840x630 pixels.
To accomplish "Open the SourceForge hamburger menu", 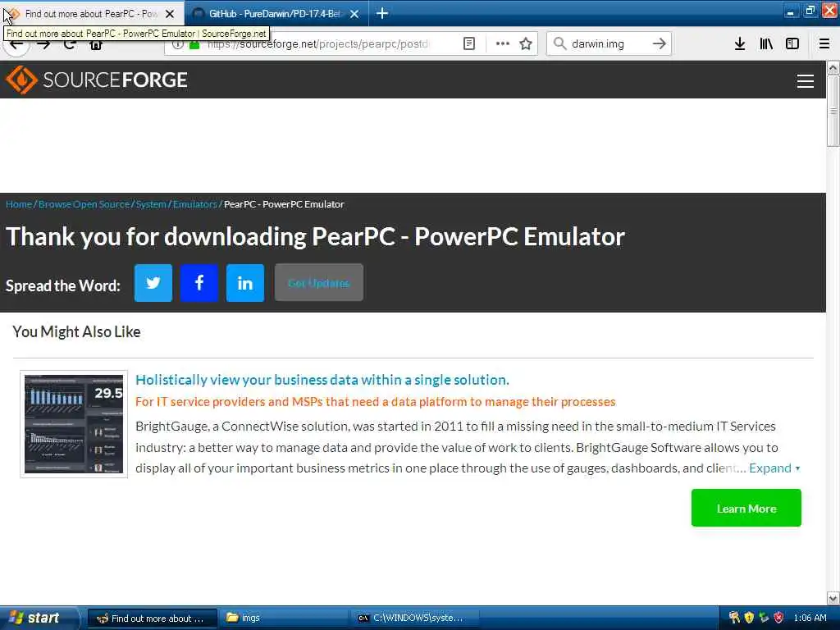I will pos(806,81).
